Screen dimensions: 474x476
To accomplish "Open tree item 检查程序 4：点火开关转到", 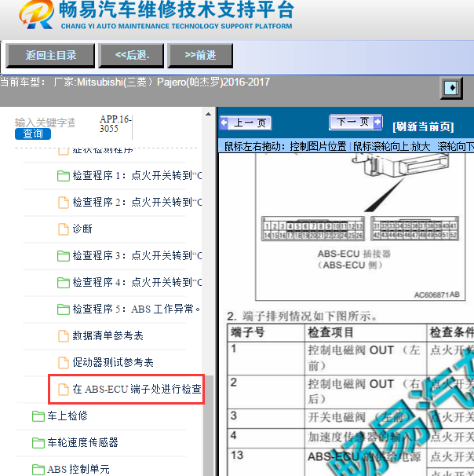I will (137, 282).
